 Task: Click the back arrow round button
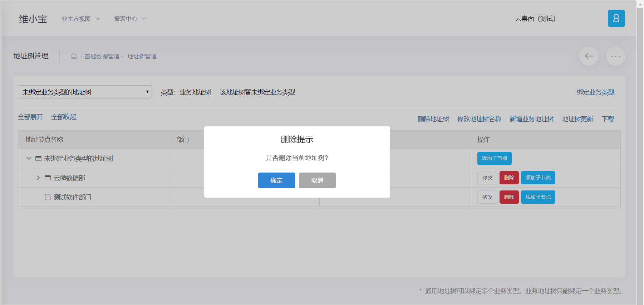(x=589, y=56)
